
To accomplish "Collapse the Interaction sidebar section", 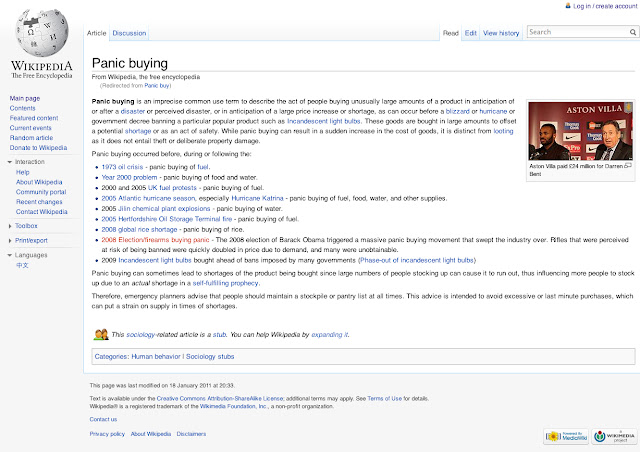I will [10, 162].
